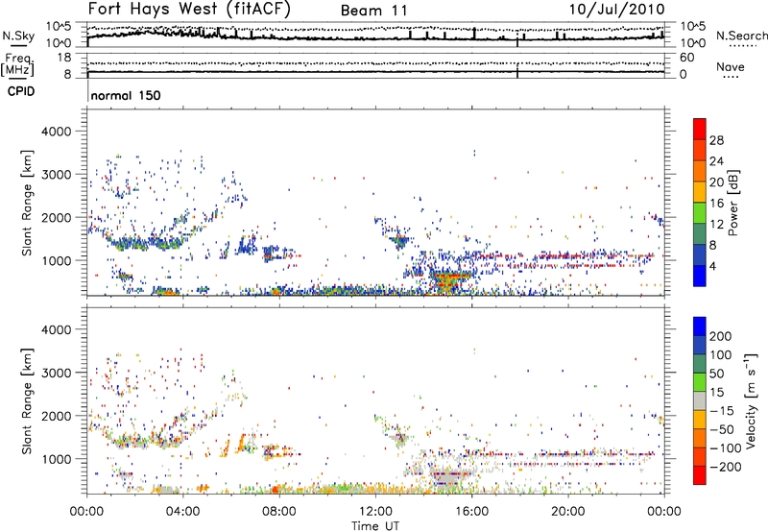Click the '2000' range tick in the velocity panel
Image resolution: width=768 pixels, height=532 pixels.
56,416
